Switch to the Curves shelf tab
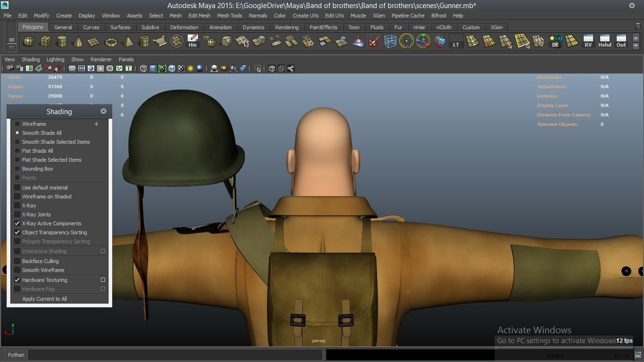The width and height of the screenshot is (644, 362). pyautogui.click(x=91, y=27)
